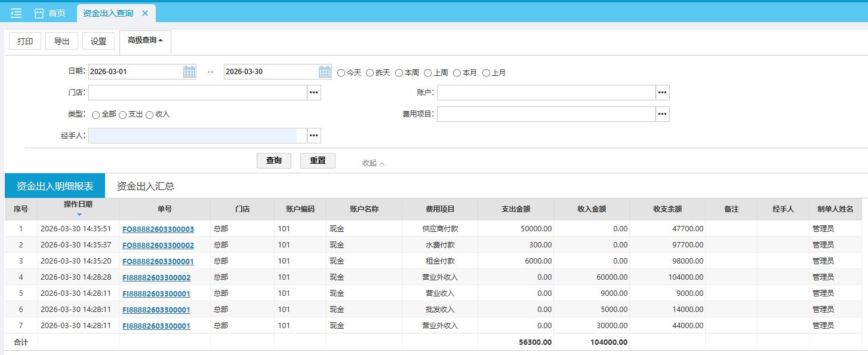Viewport: 868px width, 355px height.
Task: Open the 费用项目 ellipsis lookup
Action: [663, 114]
